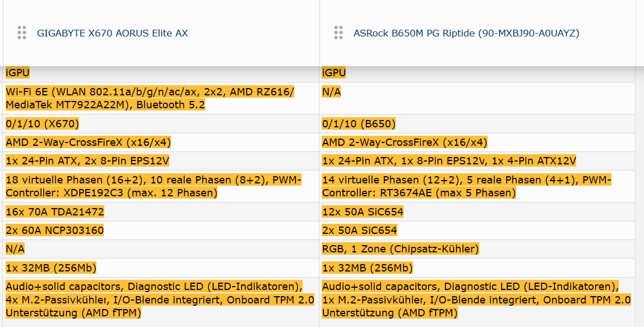
Task: Click the Wi-Fi 6E Bluetooth 5.2 cell
Action: pyautogui.click(x=150, y=98)
